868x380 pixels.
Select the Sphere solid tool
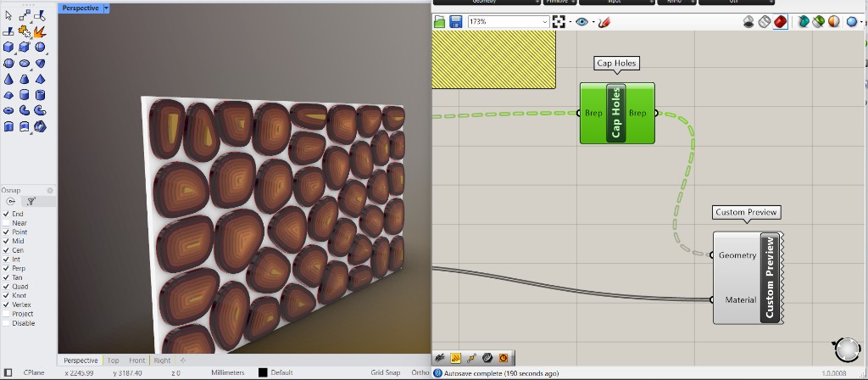click(40, 47)
